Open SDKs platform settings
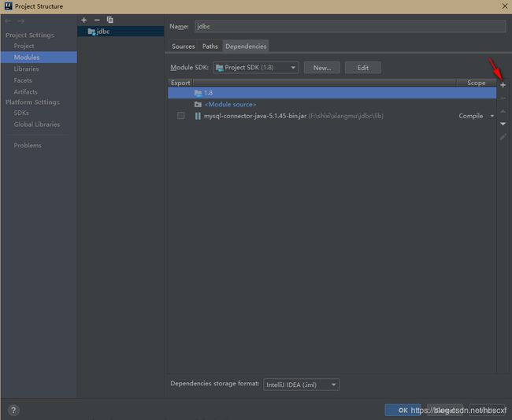Image resolution: width=512 pixels, height=420 pixels. coord(21,113)
